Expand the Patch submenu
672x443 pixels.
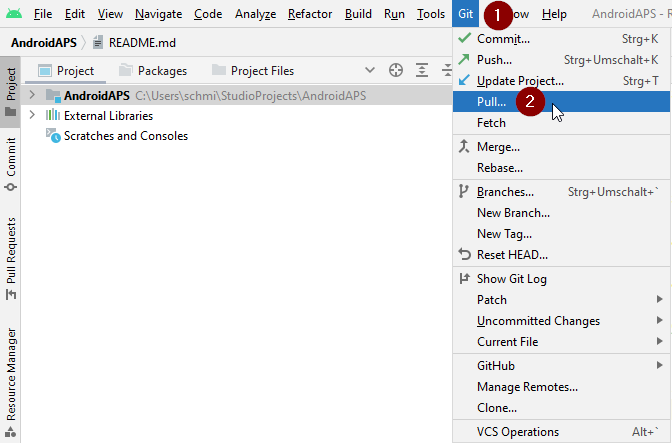(x=561, y=300)
